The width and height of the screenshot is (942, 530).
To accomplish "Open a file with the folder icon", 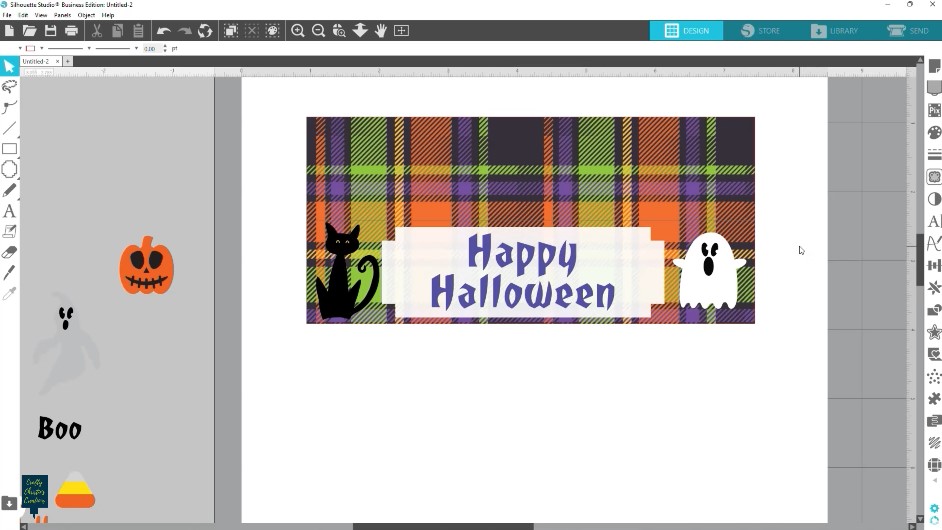I will click(29, 31).
